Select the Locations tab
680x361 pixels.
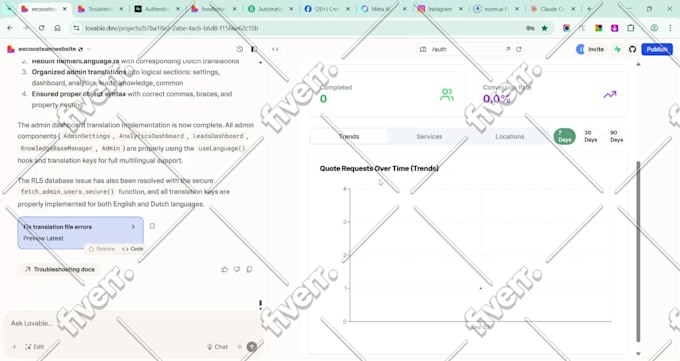click(x=510, y=136)
